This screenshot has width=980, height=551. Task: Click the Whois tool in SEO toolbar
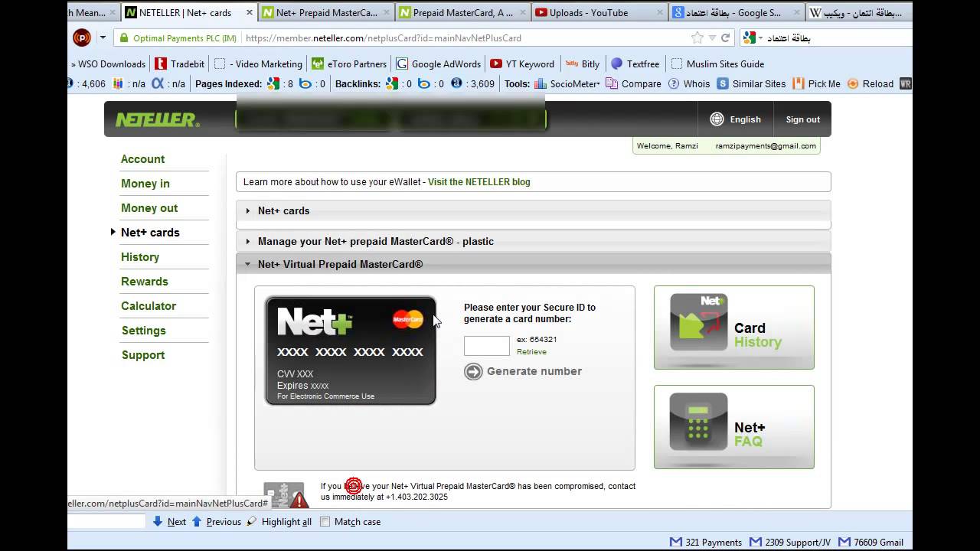(689, 84)
